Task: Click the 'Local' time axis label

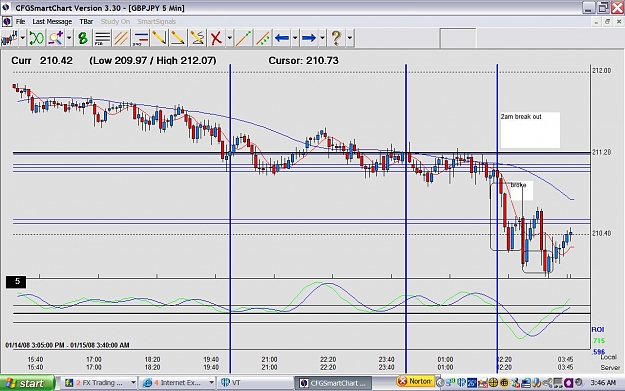Action: click(609, 358)
